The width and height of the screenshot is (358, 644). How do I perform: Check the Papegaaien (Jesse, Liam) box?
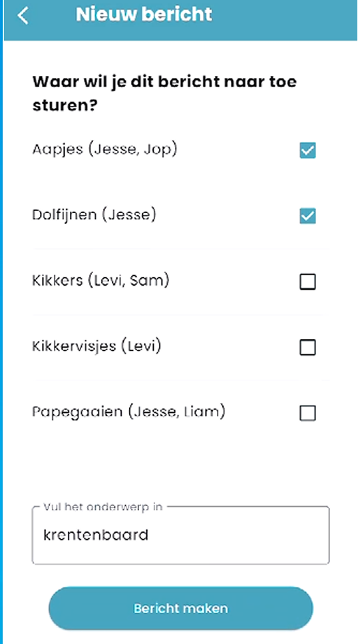(x=307, y=413)
